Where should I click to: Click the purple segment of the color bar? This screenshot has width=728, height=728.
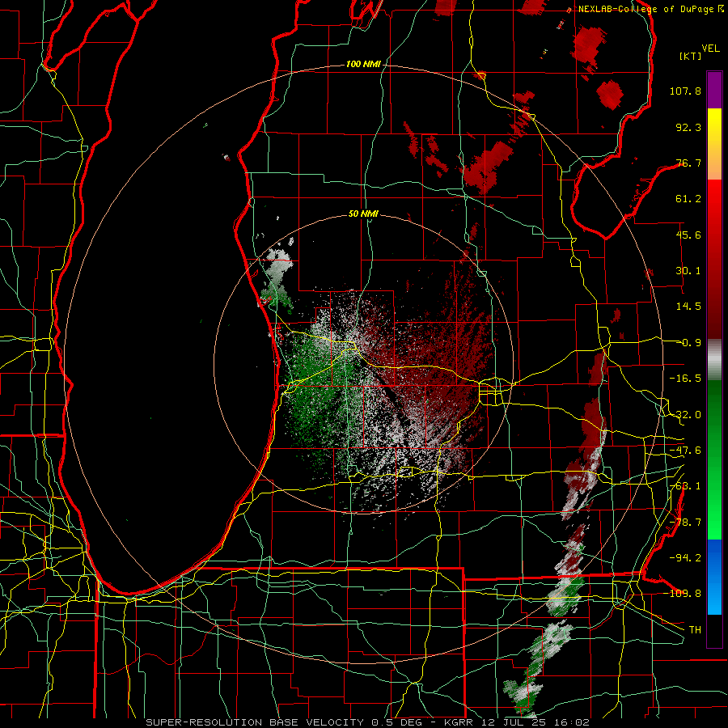point(714,90)
